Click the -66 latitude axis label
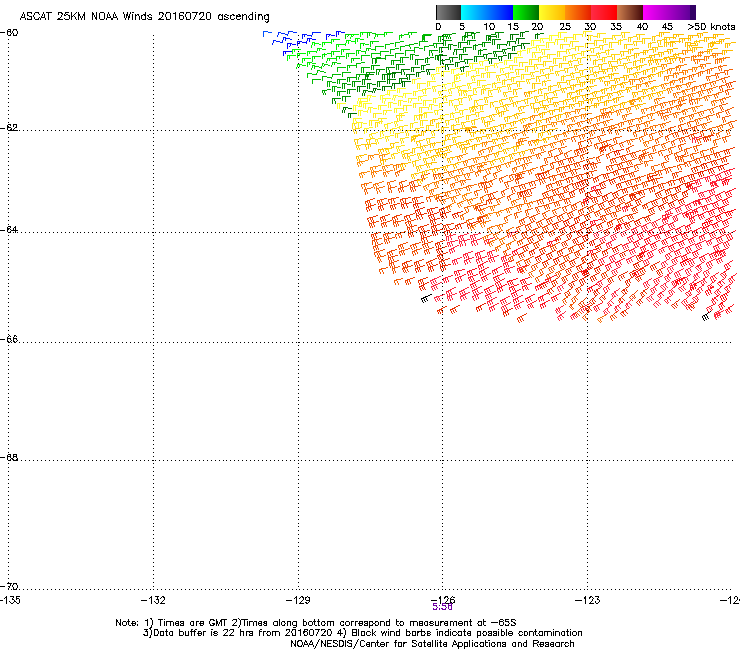 click(9, 339)
